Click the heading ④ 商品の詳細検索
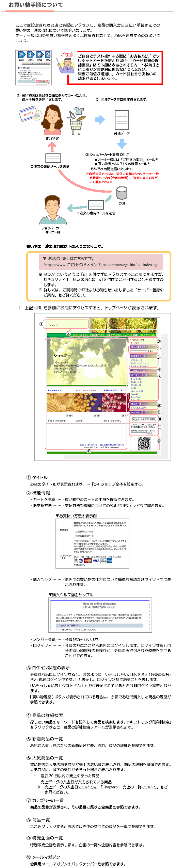The height and width of the screenshot is (868, 177). click(x=45, y=715)
